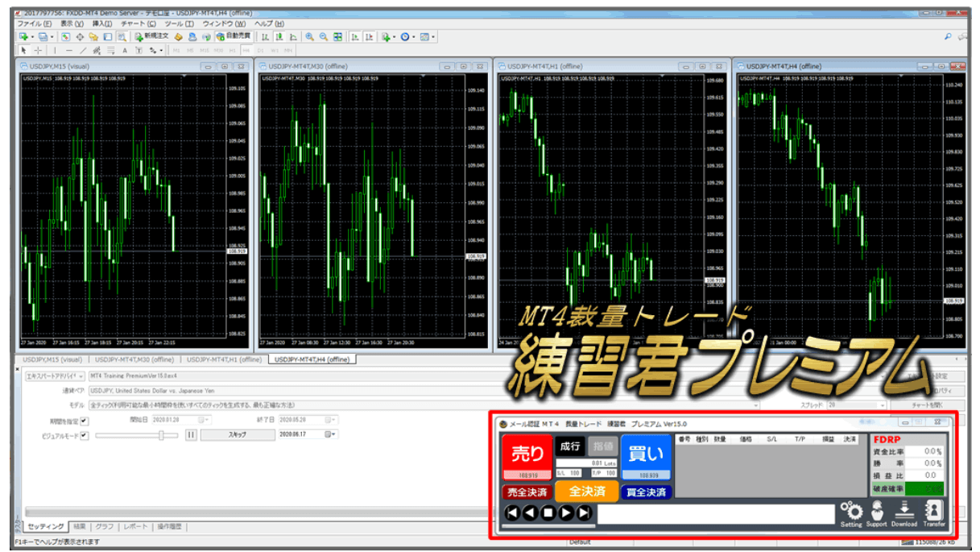
Task: Open the チャート (Chart) menu
Action: [x=138, y=23]
